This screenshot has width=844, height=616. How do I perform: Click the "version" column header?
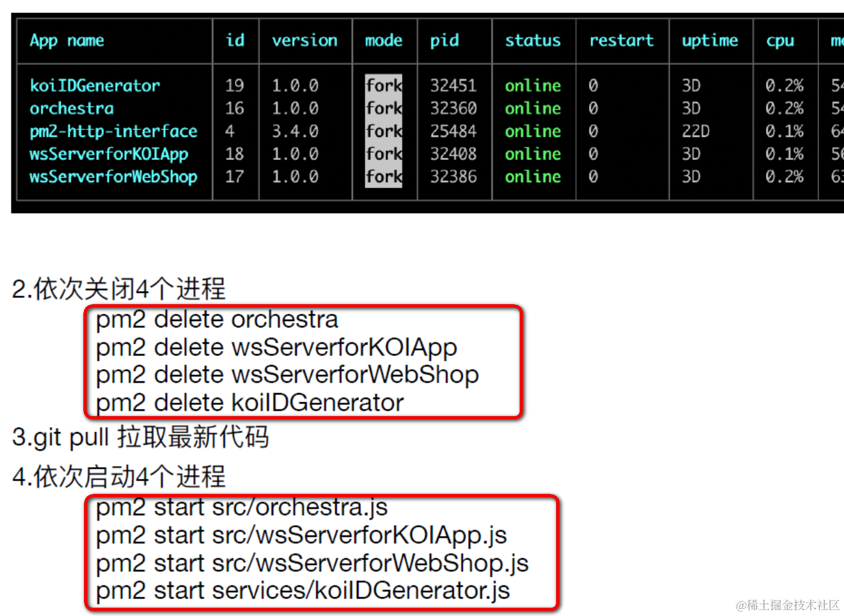coord(304,41)
